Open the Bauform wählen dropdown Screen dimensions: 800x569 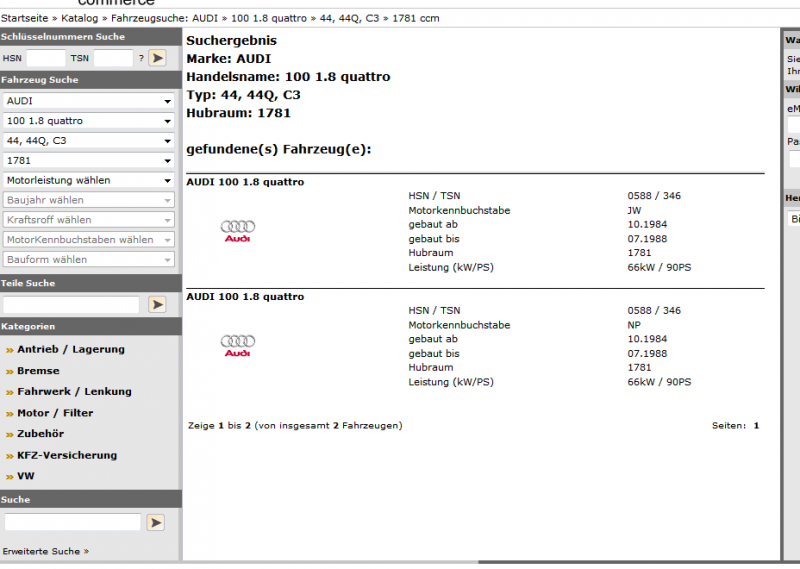click(x=89, y=260)
